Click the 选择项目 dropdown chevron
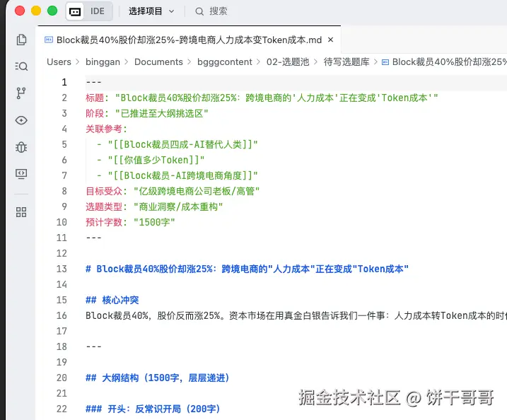The image size is (507, 420). pyautogui.click(x=172, y=11)
